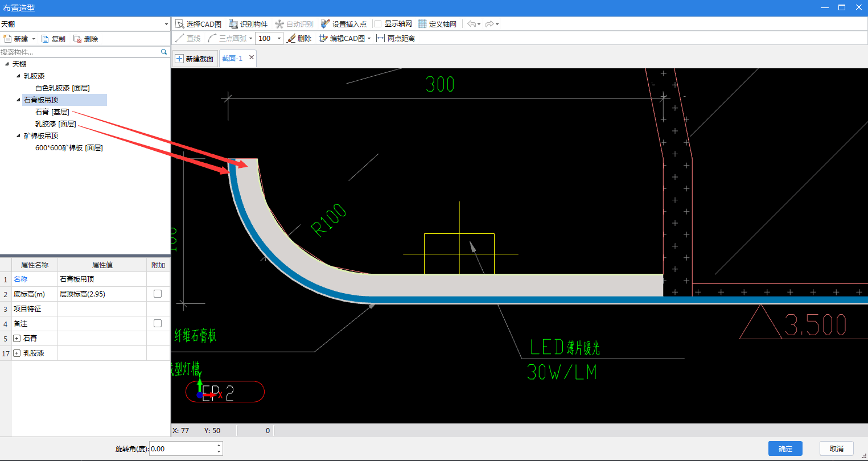Screen dimensions: 868x461
Task: Click the 复制 copy icon in left panel
Action: coord(46,39)
